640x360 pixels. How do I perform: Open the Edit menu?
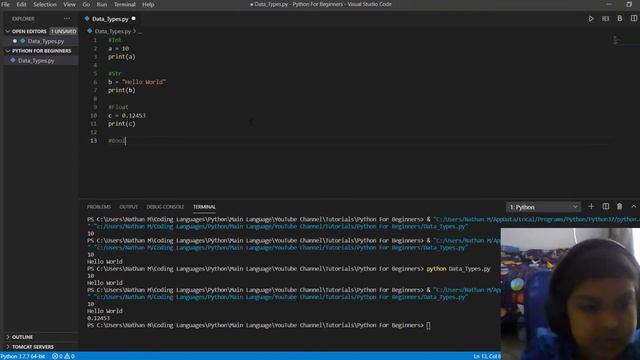coord(21,4)
